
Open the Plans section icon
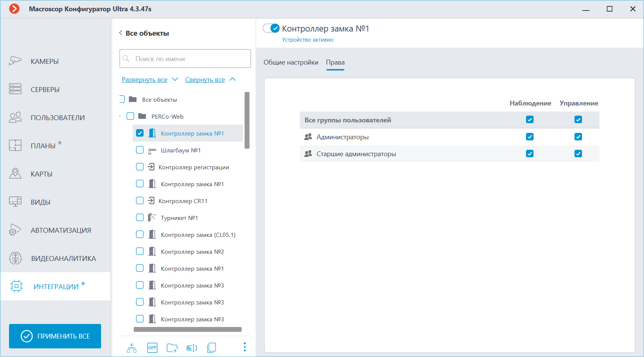15,145
